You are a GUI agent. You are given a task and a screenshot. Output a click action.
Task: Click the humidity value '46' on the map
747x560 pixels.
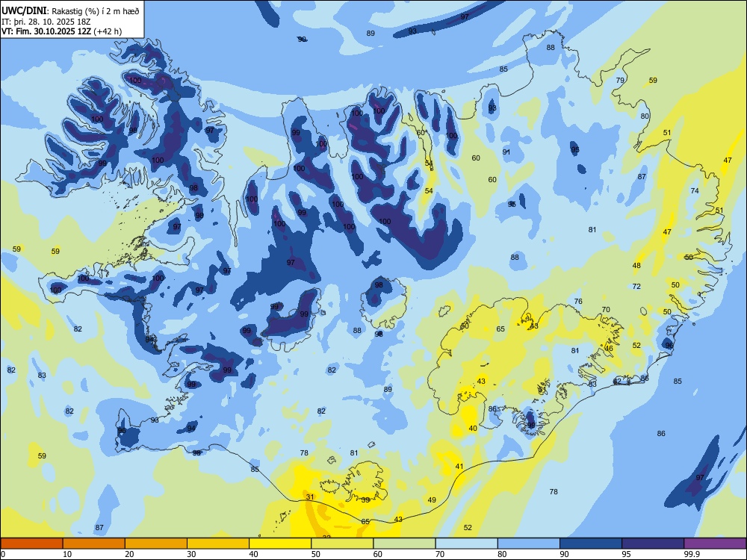pos(609,348)
